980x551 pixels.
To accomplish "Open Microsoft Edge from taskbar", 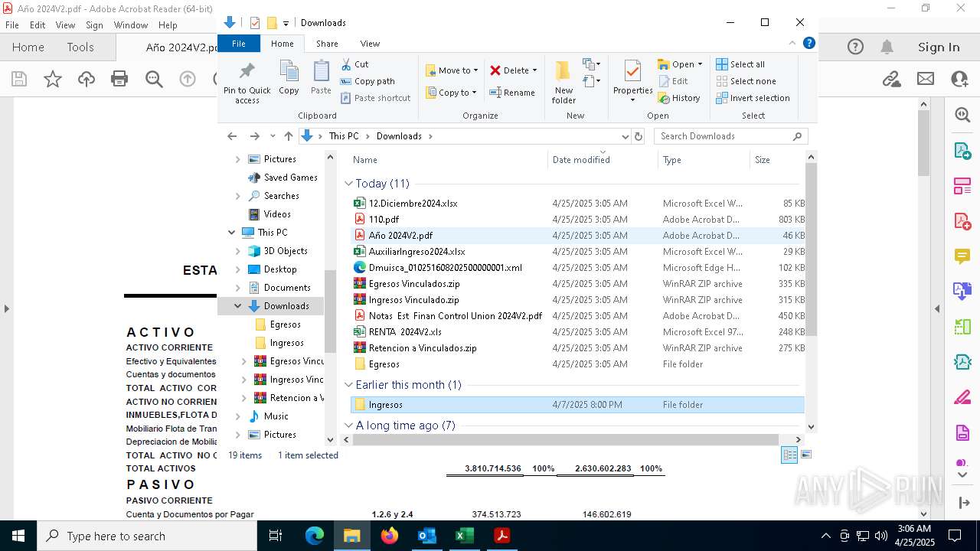I will 315,536.
